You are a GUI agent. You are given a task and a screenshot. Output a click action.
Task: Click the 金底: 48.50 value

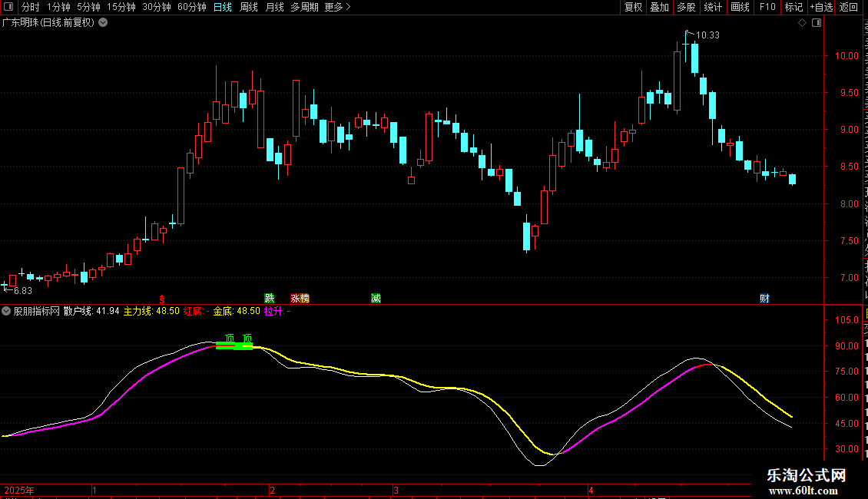pyautogui.click(x=237, y=311)
